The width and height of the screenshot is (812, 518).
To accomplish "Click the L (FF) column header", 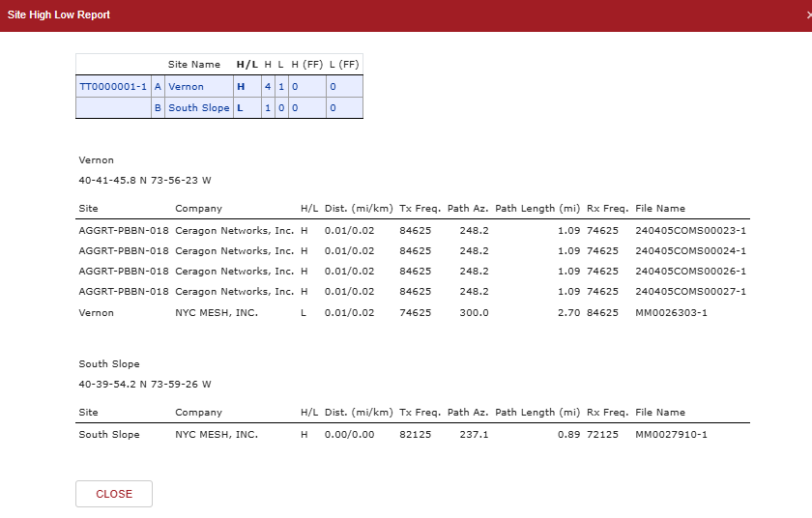I will 343,65.
